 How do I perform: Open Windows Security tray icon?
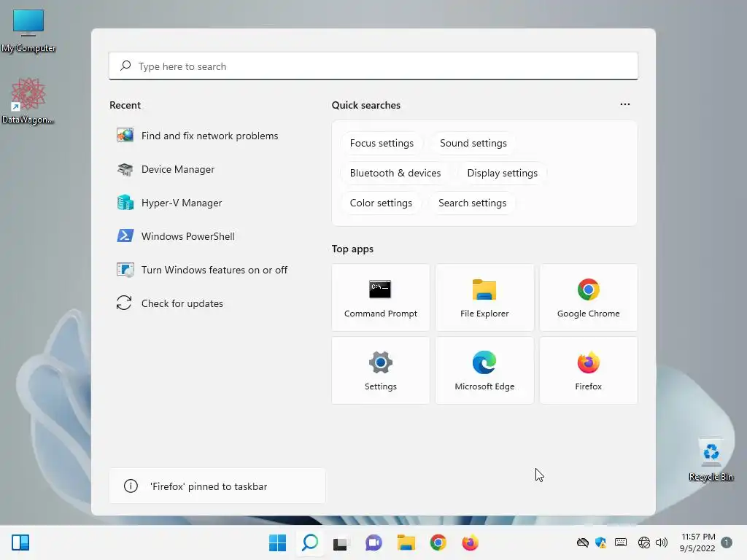pyautogui.click(x=601, y=542)
